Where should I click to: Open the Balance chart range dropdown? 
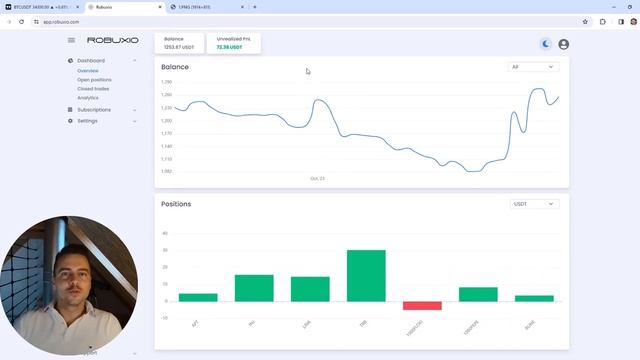click(x=533, y=67)
